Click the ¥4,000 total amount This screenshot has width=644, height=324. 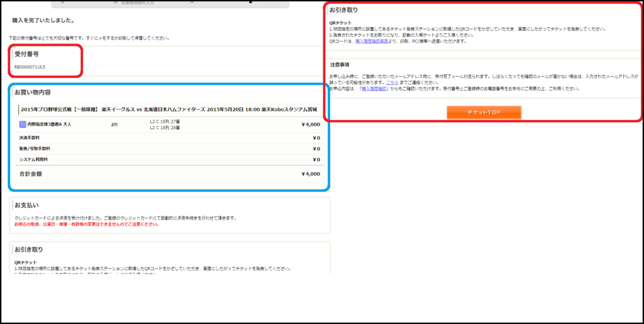coord(311,174)
